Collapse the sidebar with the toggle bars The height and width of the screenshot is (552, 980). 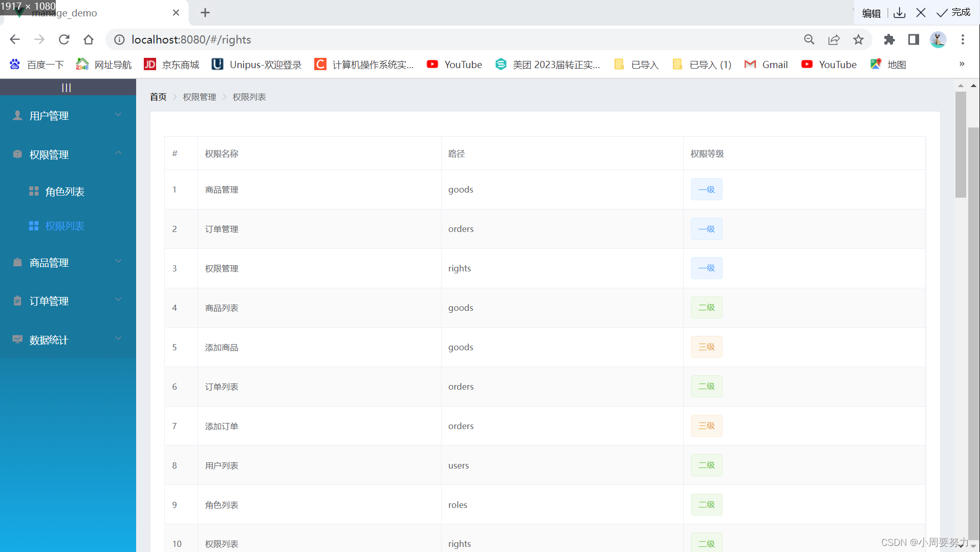[67, 88]
